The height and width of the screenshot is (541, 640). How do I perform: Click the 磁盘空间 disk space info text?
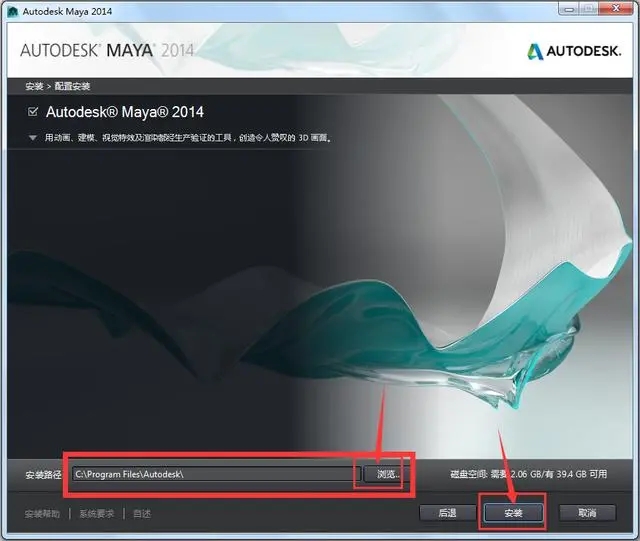pyautogui.click(x=529, y=474)
